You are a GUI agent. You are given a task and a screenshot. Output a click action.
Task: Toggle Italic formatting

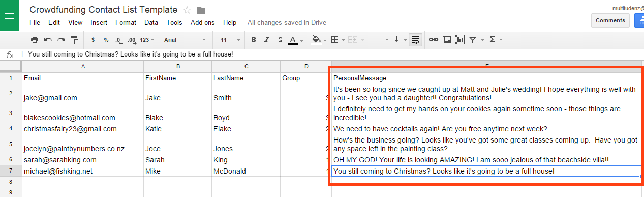coord(267,39)
